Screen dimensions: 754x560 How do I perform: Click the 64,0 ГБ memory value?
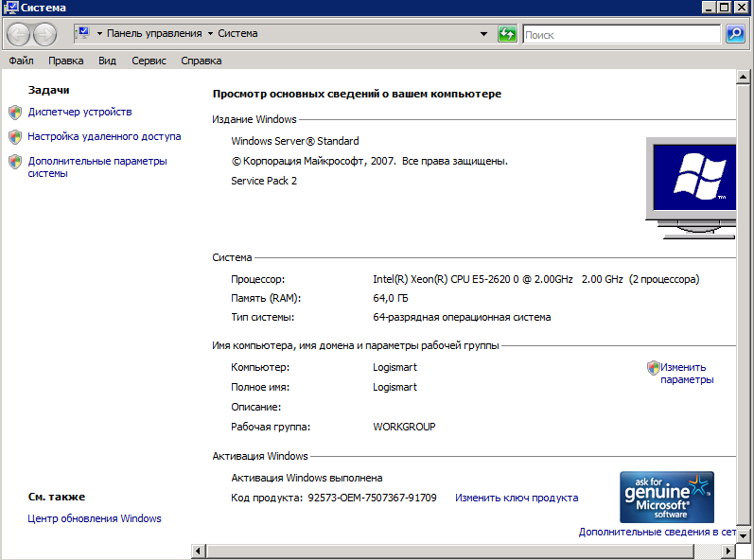pyautogui.click(x=391, y=298)
